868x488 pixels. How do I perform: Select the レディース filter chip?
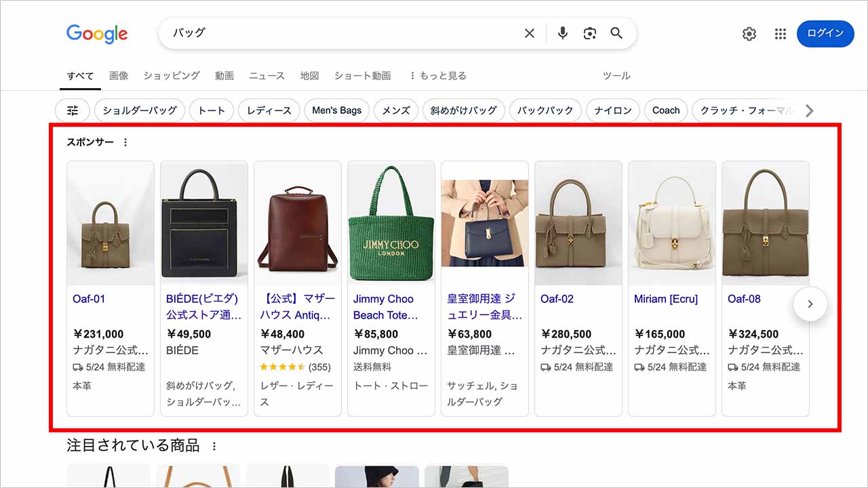pos(269,110)
